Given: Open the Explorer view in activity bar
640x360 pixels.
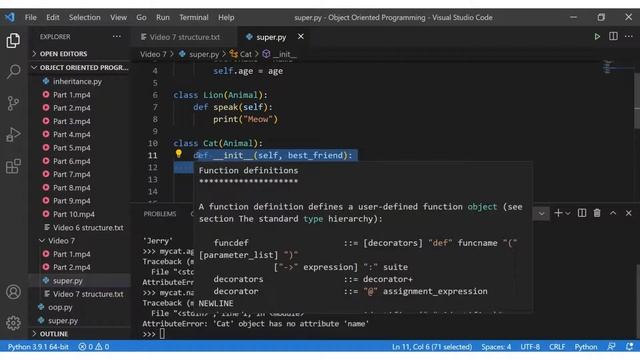Looking at the screenshot, I should [x=13, y=40].
